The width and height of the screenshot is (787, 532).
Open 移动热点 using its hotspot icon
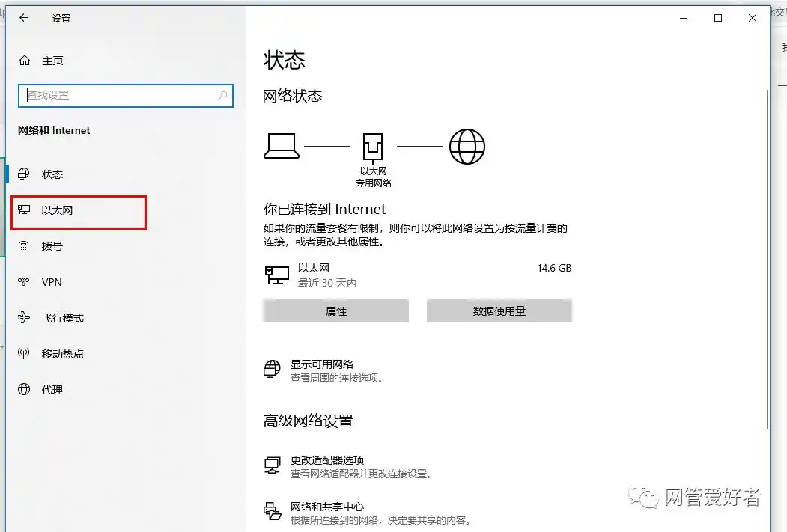pos(24,353)
